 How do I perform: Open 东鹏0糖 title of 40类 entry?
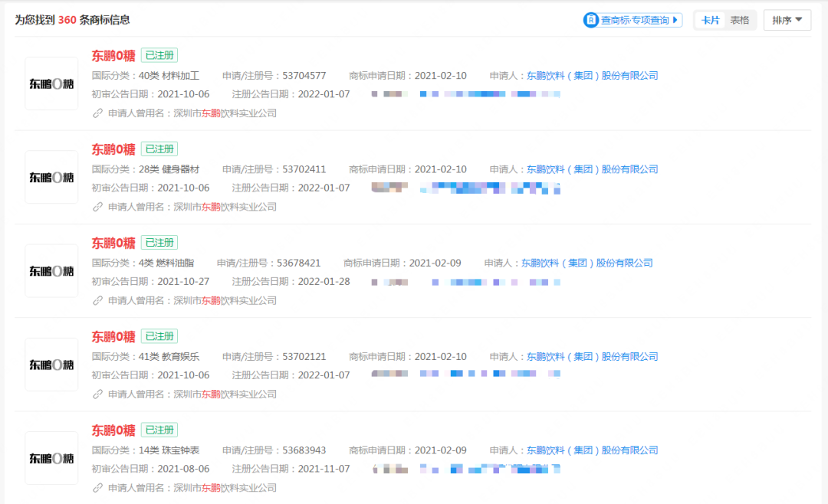click(x=113, y=55)
